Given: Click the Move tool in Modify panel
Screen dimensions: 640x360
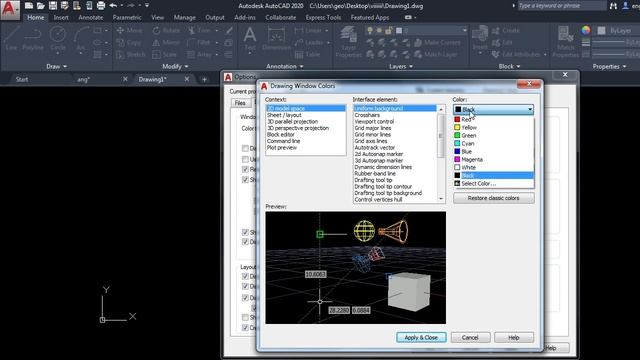Looking at the screenshot, I should (130, 31).
